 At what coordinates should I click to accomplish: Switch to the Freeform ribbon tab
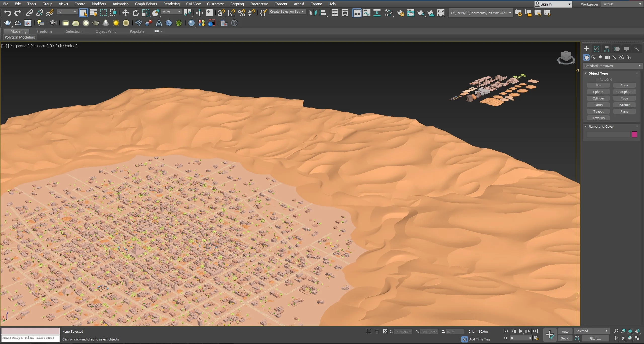[44, 31]
